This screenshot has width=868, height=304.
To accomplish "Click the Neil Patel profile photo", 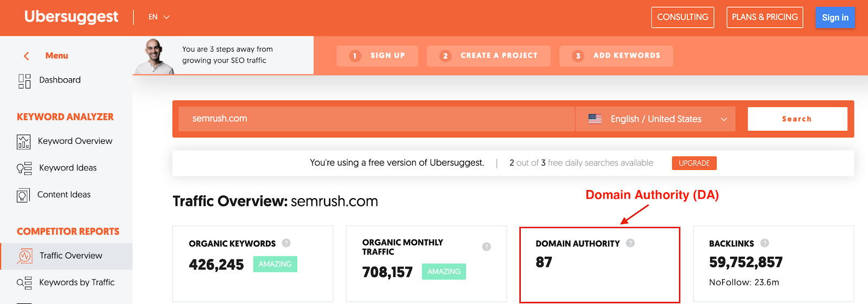I will tap(154, 56).
